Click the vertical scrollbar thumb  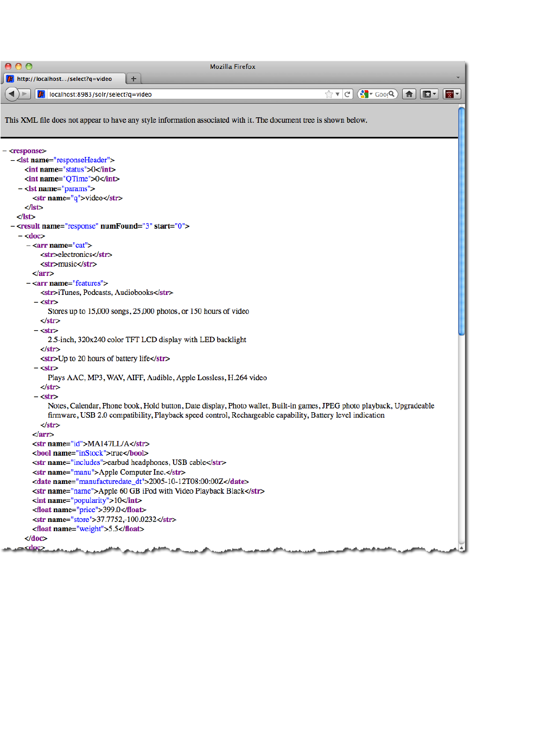click(462, 221)
